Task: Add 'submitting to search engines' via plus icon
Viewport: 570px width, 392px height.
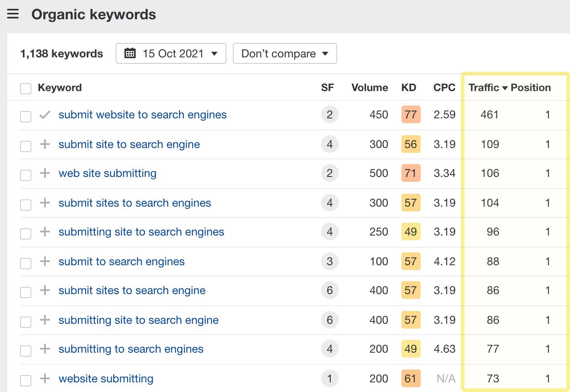Action: (x=45, y=349)
